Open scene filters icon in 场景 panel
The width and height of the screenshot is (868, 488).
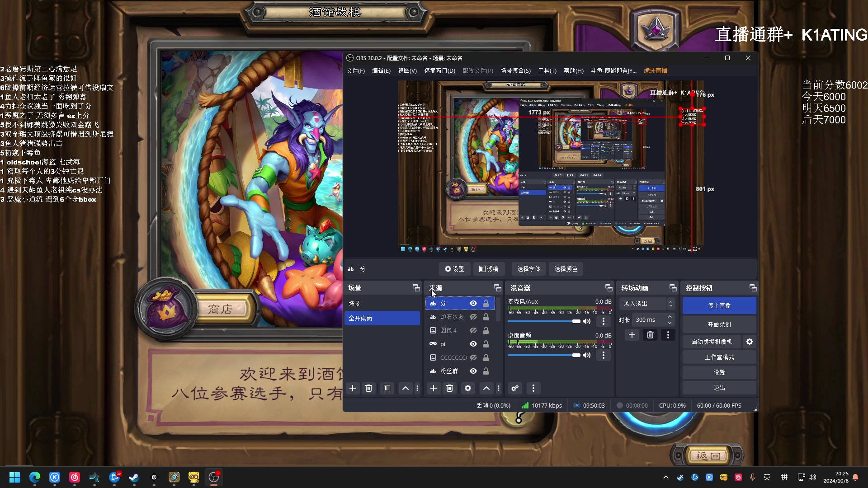pos(387,388)
